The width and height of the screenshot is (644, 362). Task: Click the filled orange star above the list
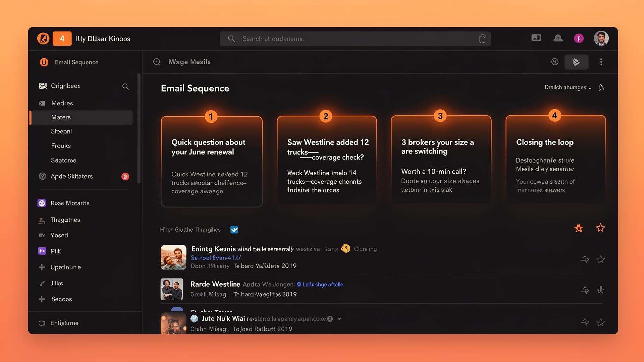(579, 228)
